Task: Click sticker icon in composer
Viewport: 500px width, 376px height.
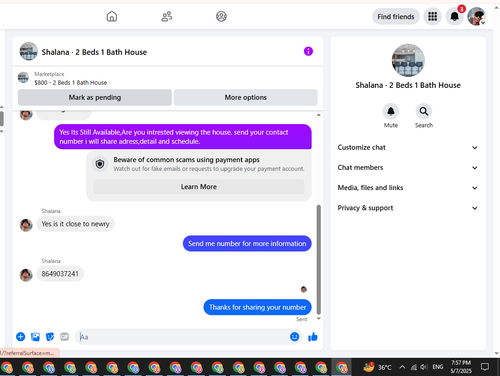Action: click(x=50, y=337)
